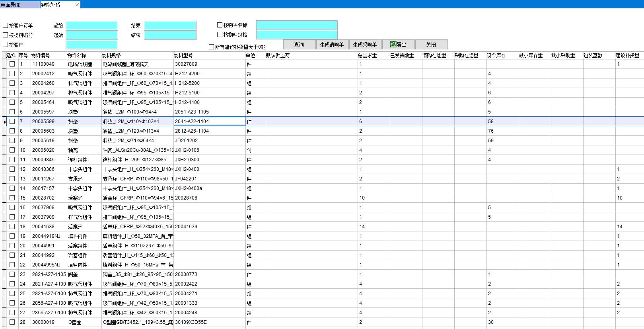Click the 起始 input field for 按客户订单
The height and width of the screenshot is (329, 644).
(92, 25)
